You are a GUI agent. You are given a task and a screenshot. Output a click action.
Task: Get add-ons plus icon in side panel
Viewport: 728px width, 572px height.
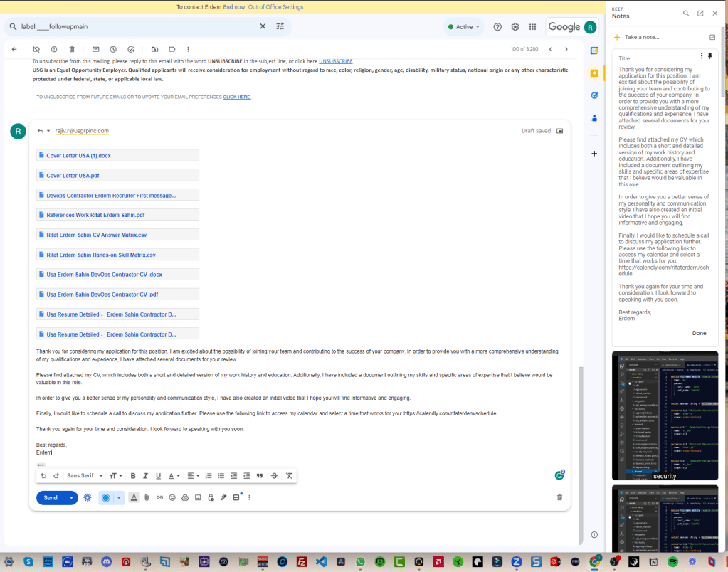pyautogui.click(x=594, y=154)
